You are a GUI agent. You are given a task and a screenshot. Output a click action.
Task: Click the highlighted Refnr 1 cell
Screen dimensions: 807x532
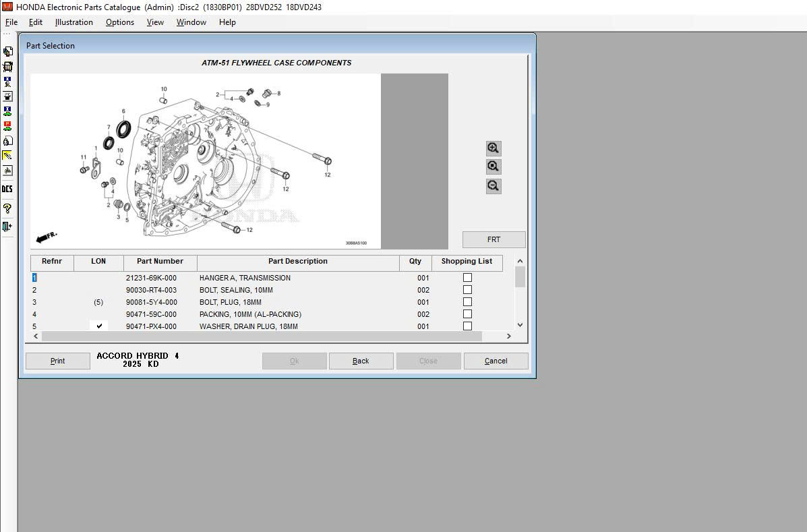[34, 278]
